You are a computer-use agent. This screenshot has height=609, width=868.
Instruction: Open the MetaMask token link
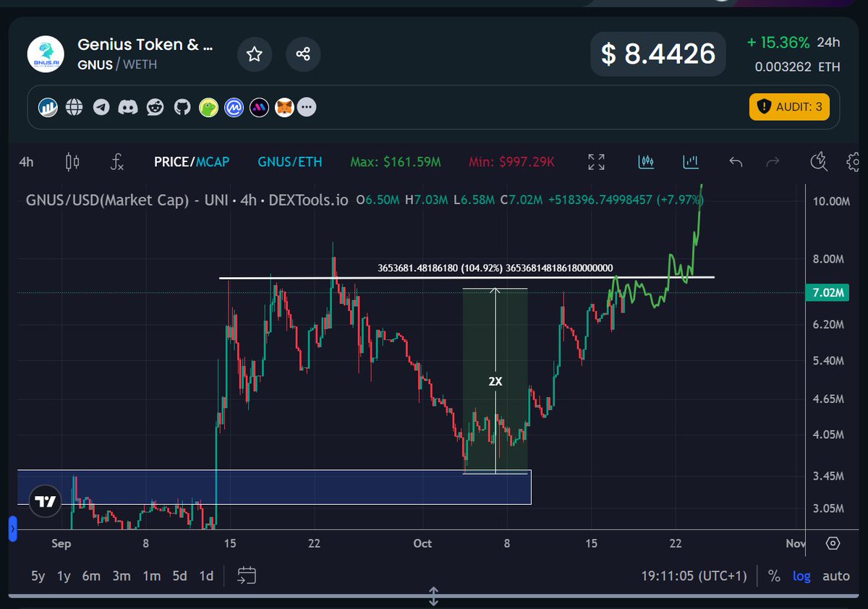(284, 107)
